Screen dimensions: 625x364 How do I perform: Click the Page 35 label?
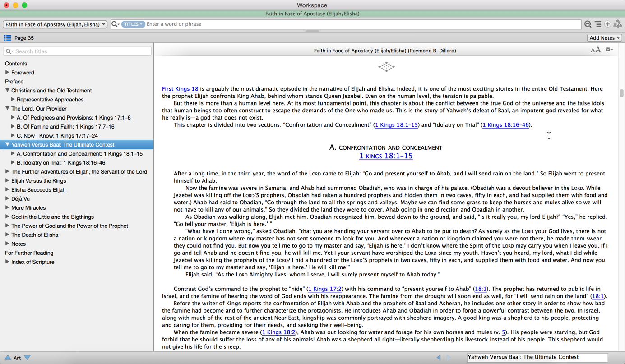point(24,38)
